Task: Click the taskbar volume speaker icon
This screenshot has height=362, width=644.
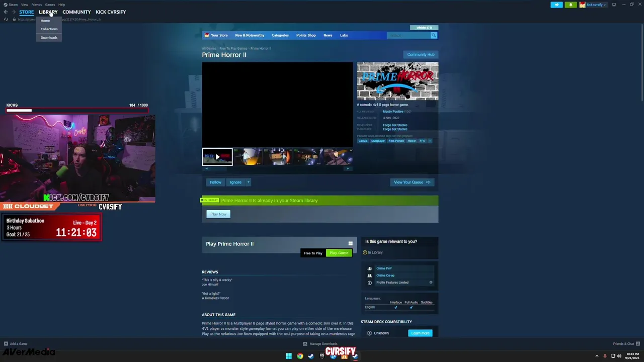Action: point(619,356)
